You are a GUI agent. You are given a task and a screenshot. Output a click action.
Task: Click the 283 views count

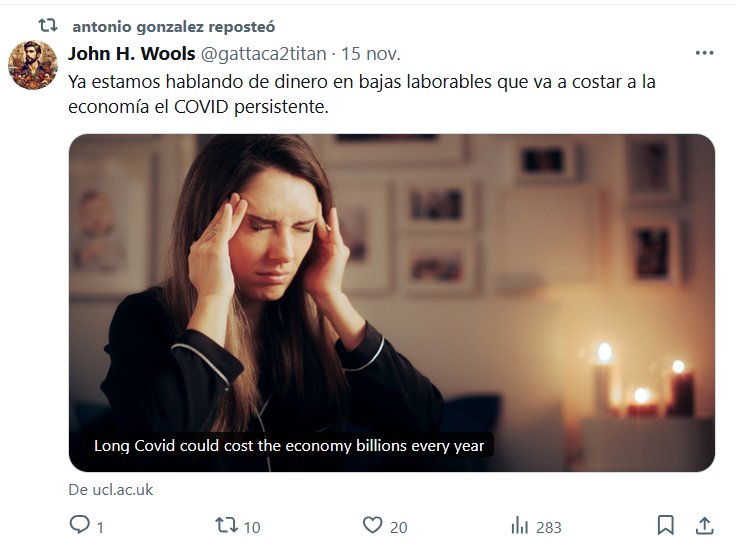(549, 527)
